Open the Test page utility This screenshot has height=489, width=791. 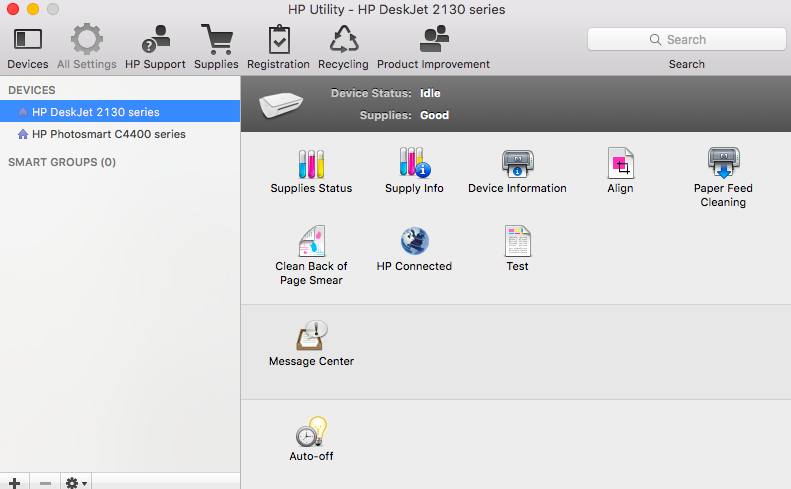pyautogui.click(x=517, y=243)
